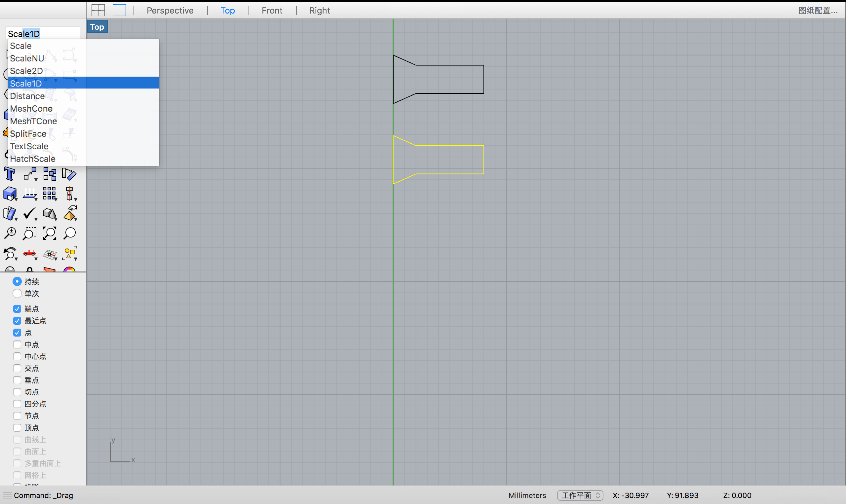Choose Scale2D from the autocomplete list
Image resolution: width=846 pixels, height=504 pixels.
(x=84, y=71)
